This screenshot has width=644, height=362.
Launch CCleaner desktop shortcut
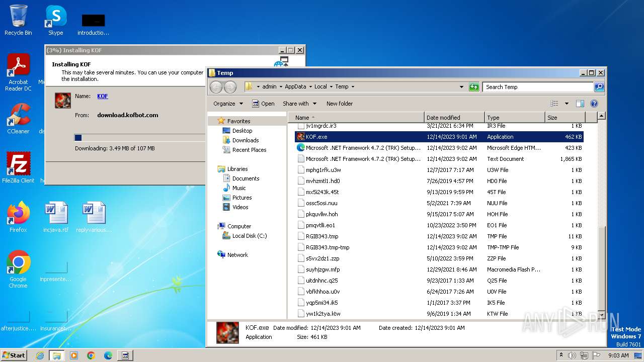(x=18, y=118)
